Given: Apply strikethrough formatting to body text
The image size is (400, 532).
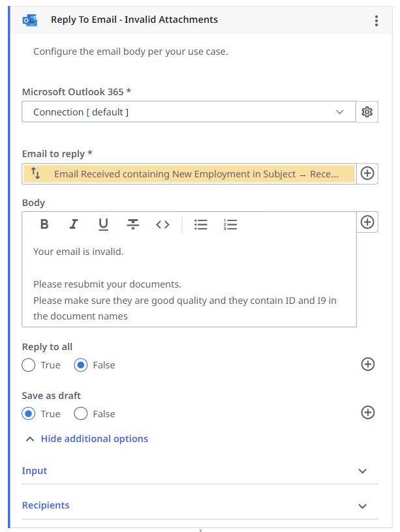Looking at the screenshot, I should pyautogui.click(x=133, y=224).
